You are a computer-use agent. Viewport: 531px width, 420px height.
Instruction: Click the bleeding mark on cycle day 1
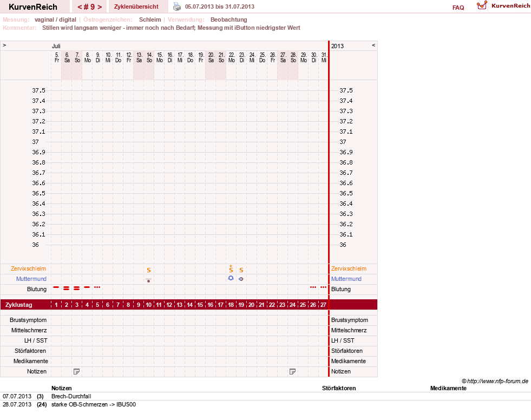pyautogui.click(x=56, y=287)
